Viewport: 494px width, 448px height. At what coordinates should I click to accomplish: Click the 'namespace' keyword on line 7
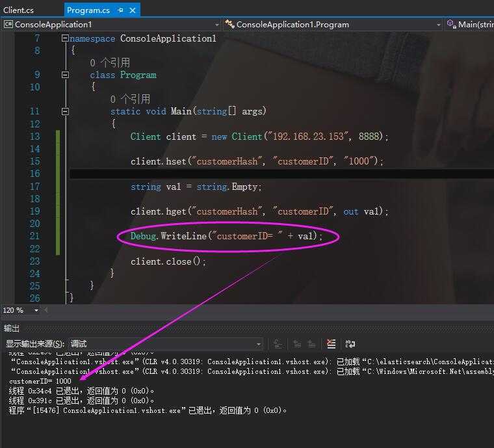(92, 38)
